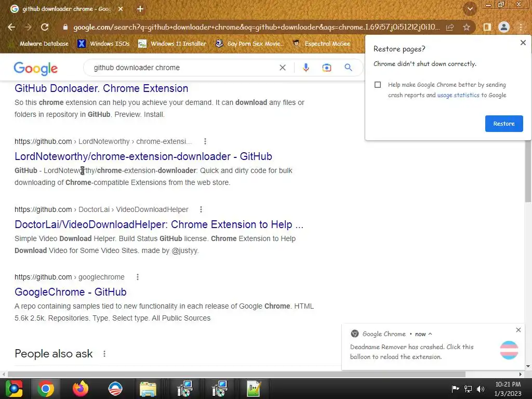This screenshot has width=532, height=399.
Task: Open DoctorLai VideoDownloadHelper result
Action: pyautogui.click(x=159, y=224)
